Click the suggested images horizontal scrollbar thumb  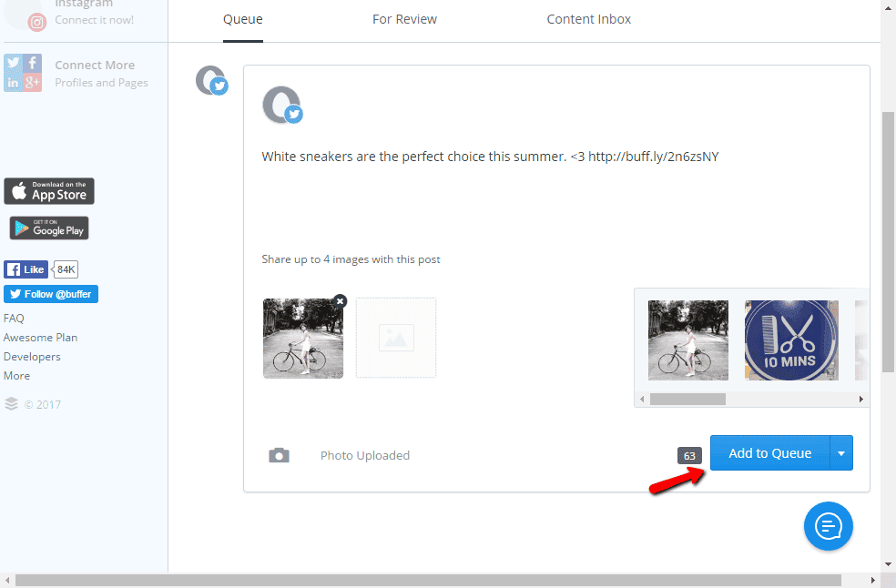coord(688,399)
